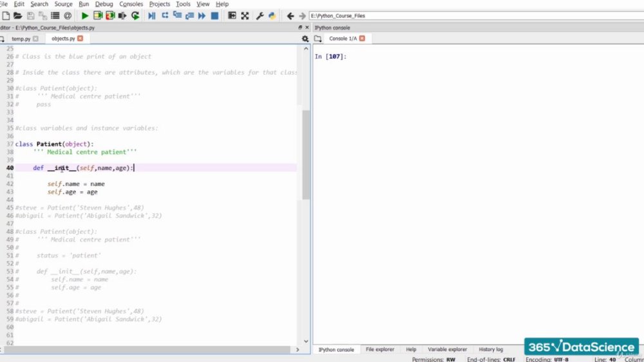Open the Projects menu
The width and height of the screenshot is (644, 362).
[x=159, y=4]
